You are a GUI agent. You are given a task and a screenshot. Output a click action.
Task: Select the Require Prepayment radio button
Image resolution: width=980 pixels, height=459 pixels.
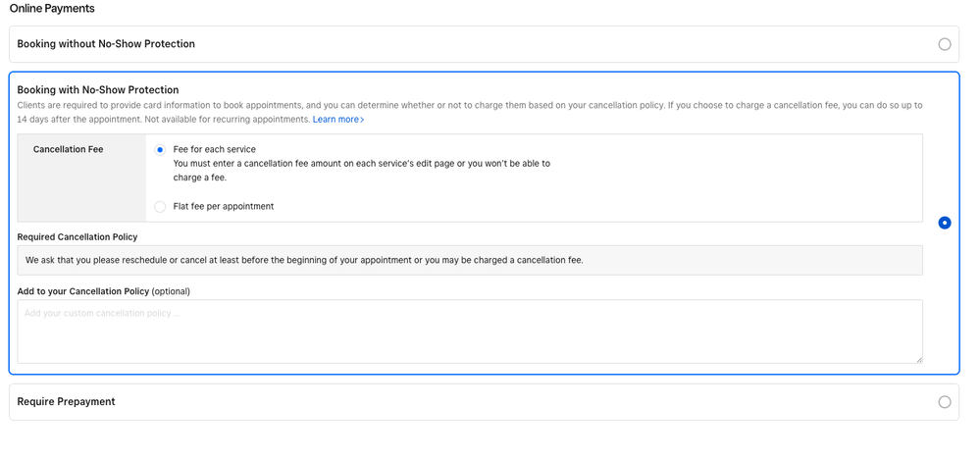pyautogui.click(x=944, y=402)
